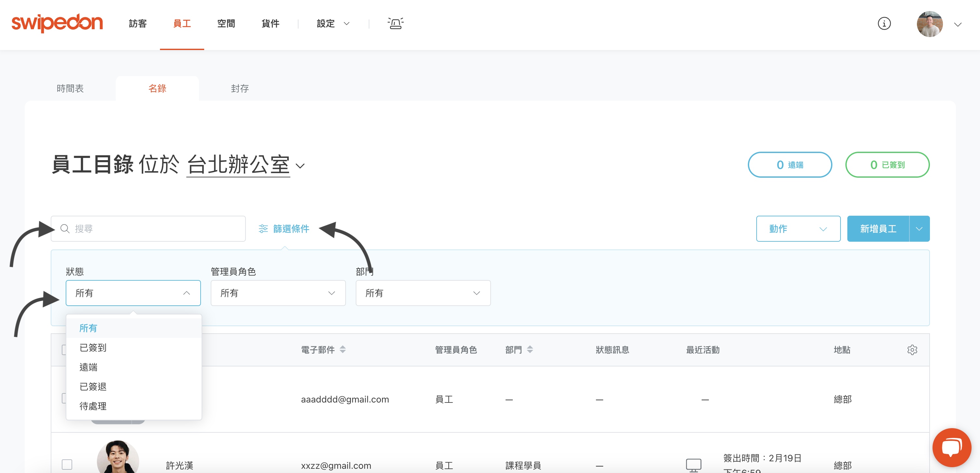Expand the profile menu chevron
Screen dimensions: 980x473
coord(958,24)
